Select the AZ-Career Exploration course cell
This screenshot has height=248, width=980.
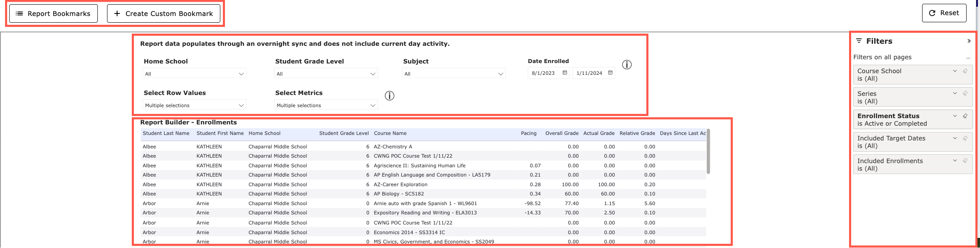click(x=400, y=185)
